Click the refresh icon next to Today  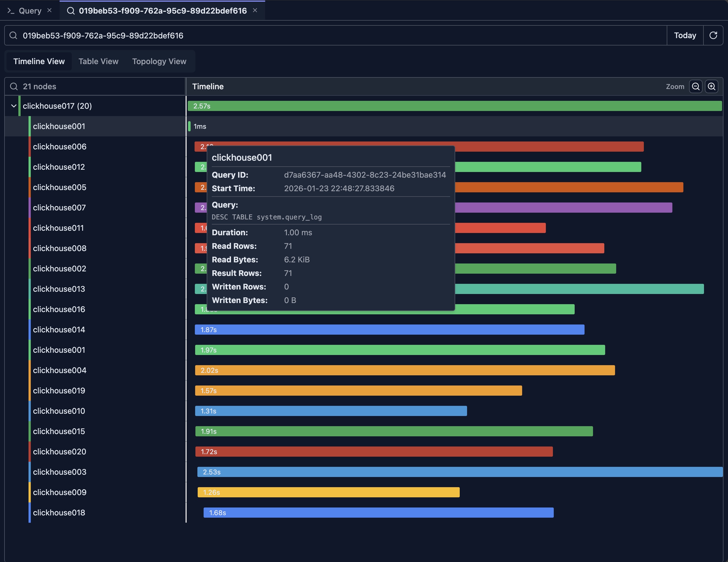(x=713, y=35)
